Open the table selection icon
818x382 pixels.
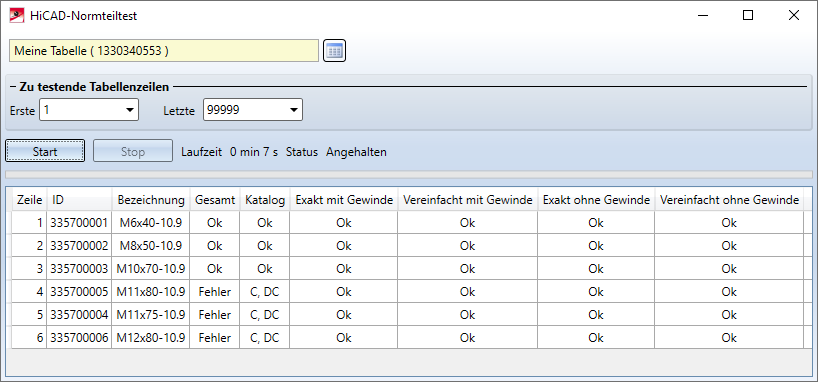coord(334,51)
